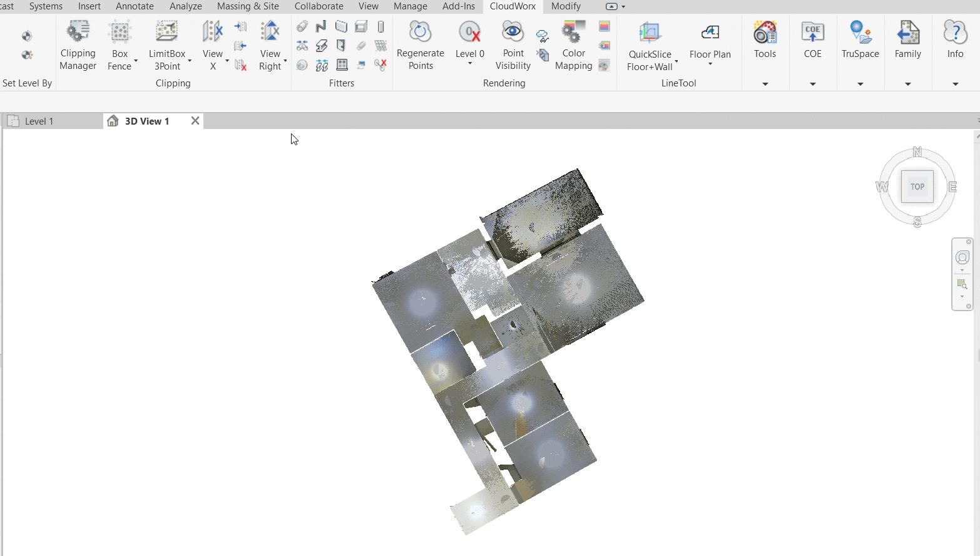Close the 3D View 1 tab
The width and height of the screenshot is (980, 556).
(195, 121)
